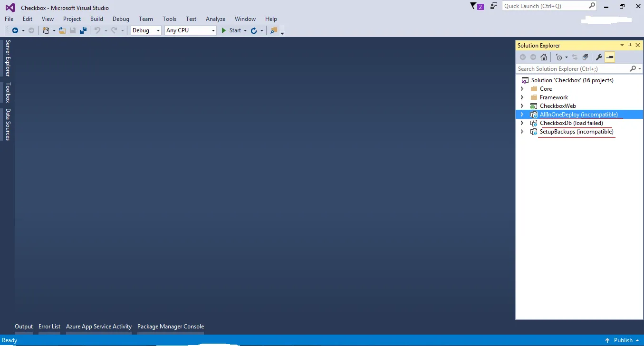Screen dimensions: 644x346
Task: Click Sync with Active Document icon
Action: click(575, 57)
